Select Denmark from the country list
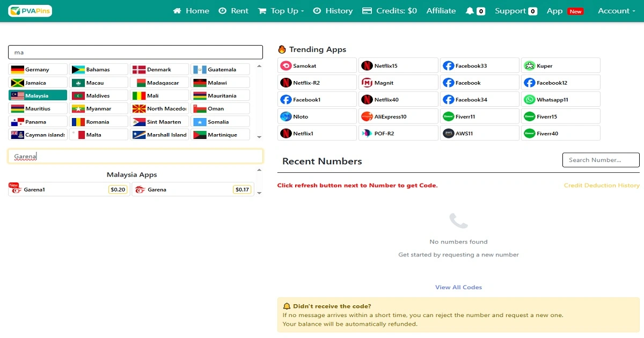Screen dimensions: 644x338 (159, 69)
